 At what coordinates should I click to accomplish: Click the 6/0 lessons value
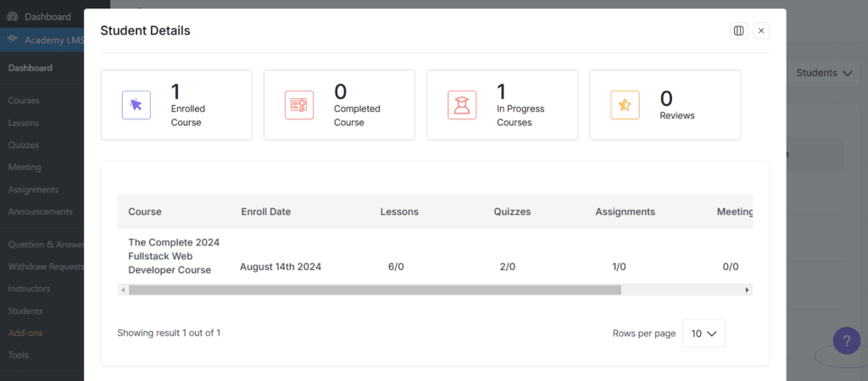tap(397, 267)
